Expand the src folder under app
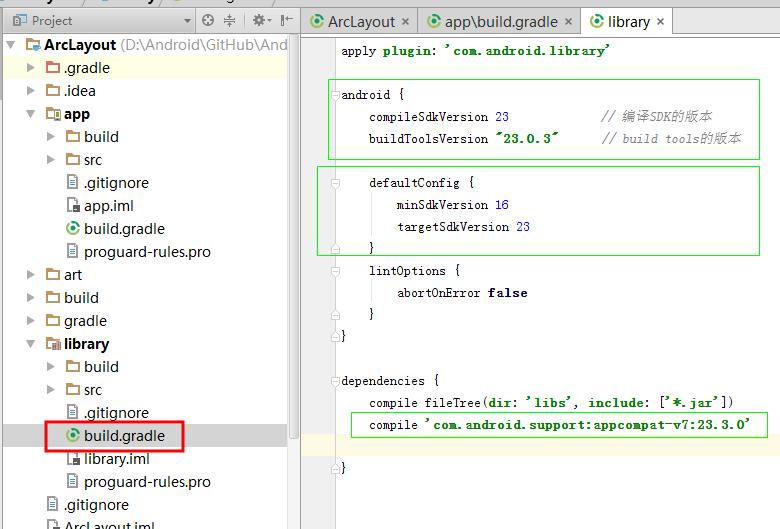 pos(50,160)
